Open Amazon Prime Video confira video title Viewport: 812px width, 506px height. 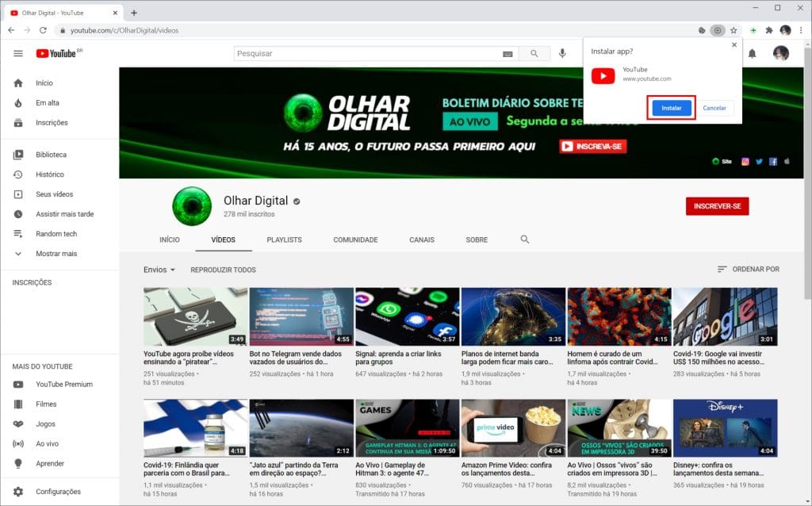[507, 470]
